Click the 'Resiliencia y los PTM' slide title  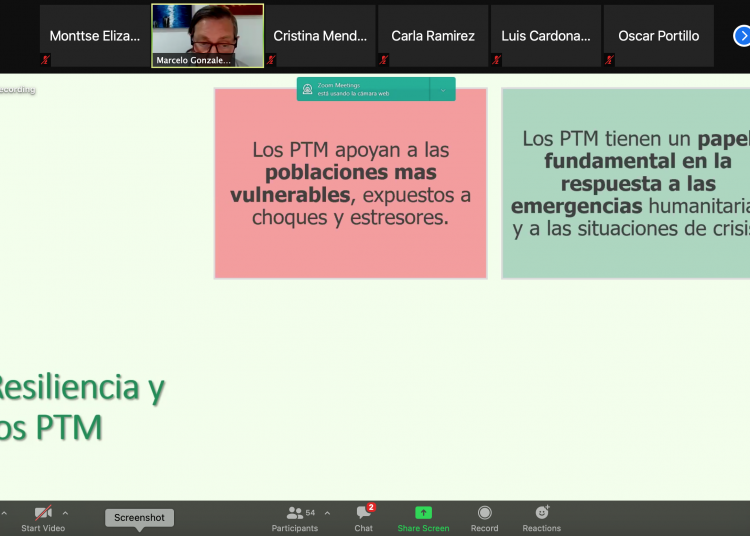[80, 407]
